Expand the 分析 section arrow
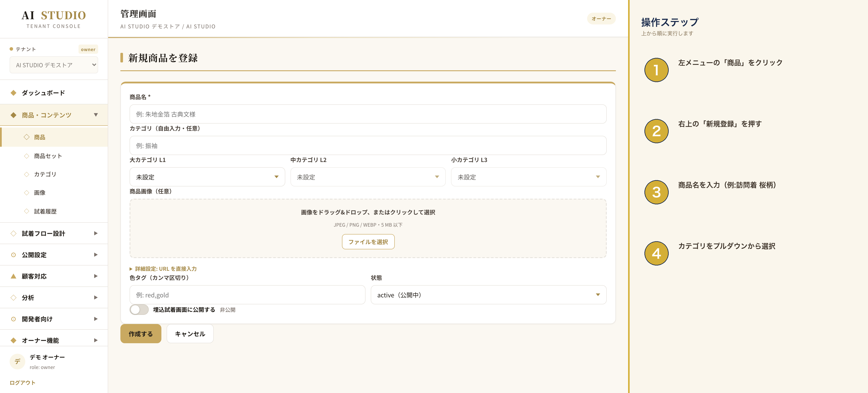The height and width of the screenshot is (393, 868). pos(96,298)
